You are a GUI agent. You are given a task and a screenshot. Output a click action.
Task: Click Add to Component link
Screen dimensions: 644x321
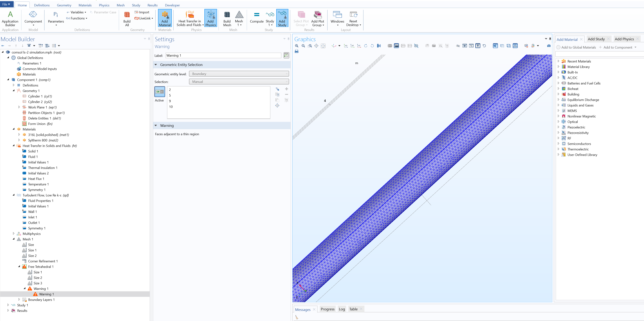[x=617, y=47]
